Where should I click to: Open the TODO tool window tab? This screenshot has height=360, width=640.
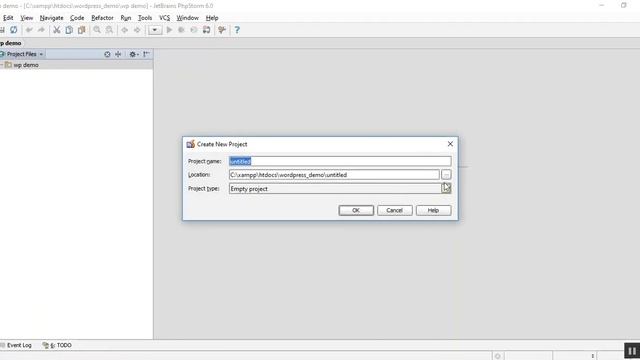click(x=57, y=345)
